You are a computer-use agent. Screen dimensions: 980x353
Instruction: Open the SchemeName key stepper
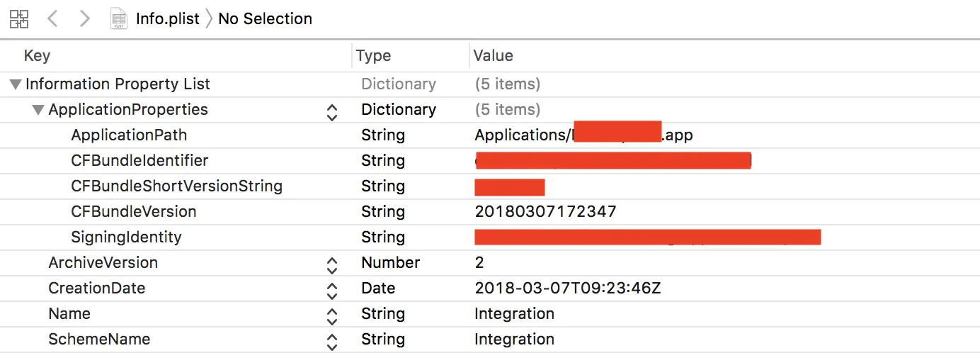[x=331, y=341]
